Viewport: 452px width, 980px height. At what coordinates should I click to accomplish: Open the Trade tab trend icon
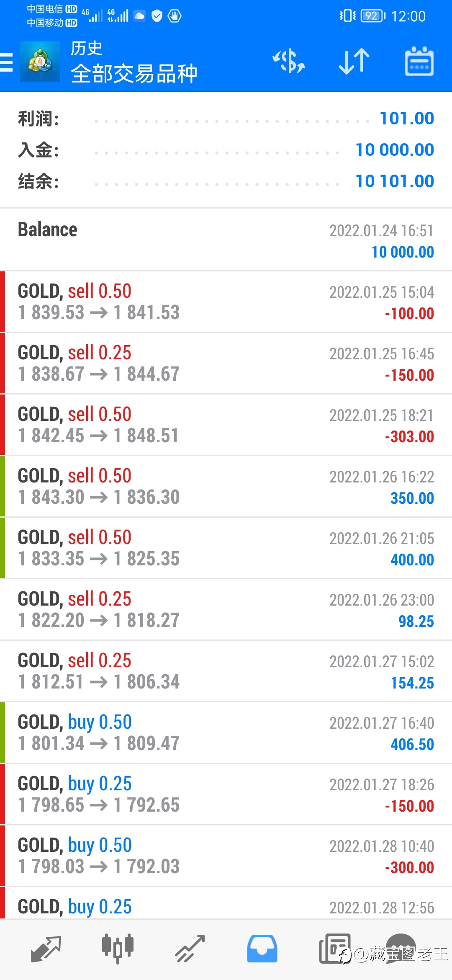[x=190, y=949]
